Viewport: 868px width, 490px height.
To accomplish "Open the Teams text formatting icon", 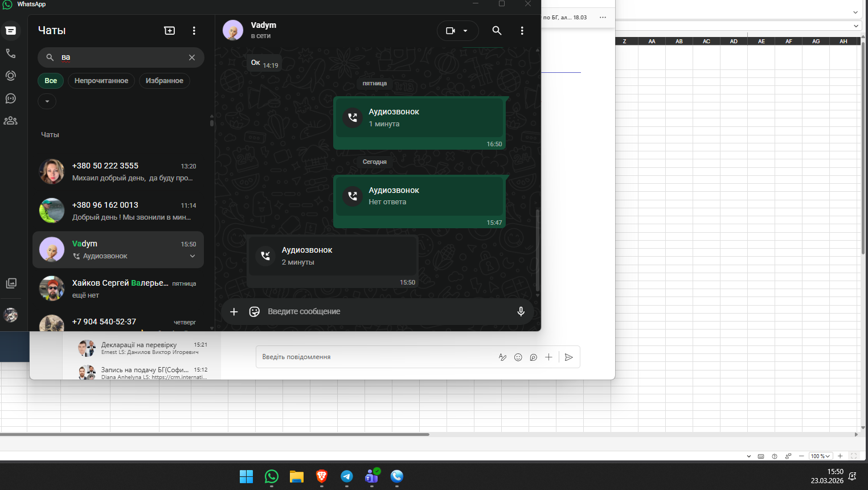I will coord(502,357).
